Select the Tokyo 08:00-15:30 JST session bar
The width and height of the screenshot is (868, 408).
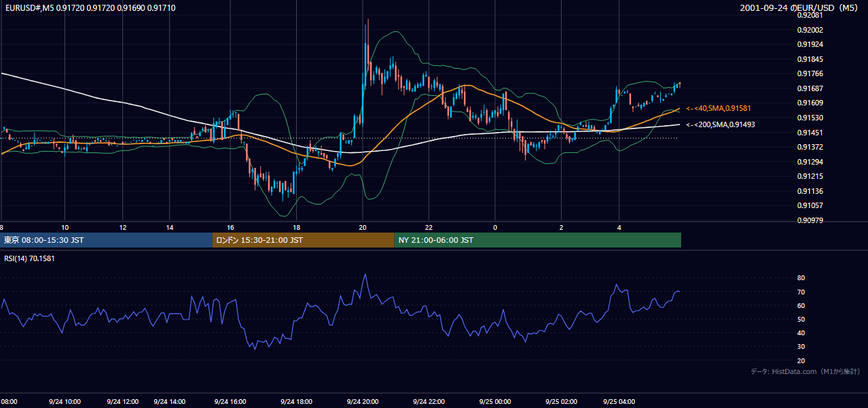point(107,240)
